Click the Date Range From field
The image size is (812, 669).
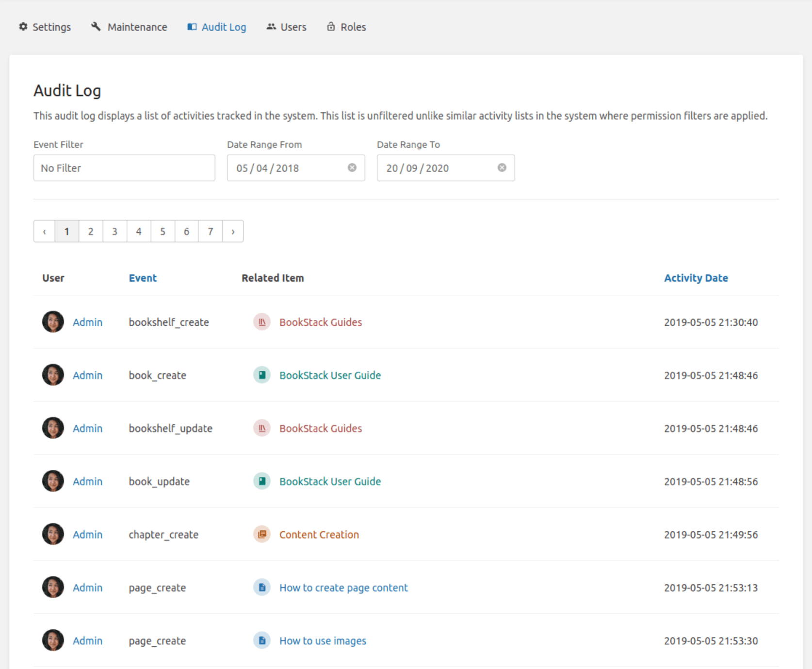pyautogui.click(x=296, y=168)
